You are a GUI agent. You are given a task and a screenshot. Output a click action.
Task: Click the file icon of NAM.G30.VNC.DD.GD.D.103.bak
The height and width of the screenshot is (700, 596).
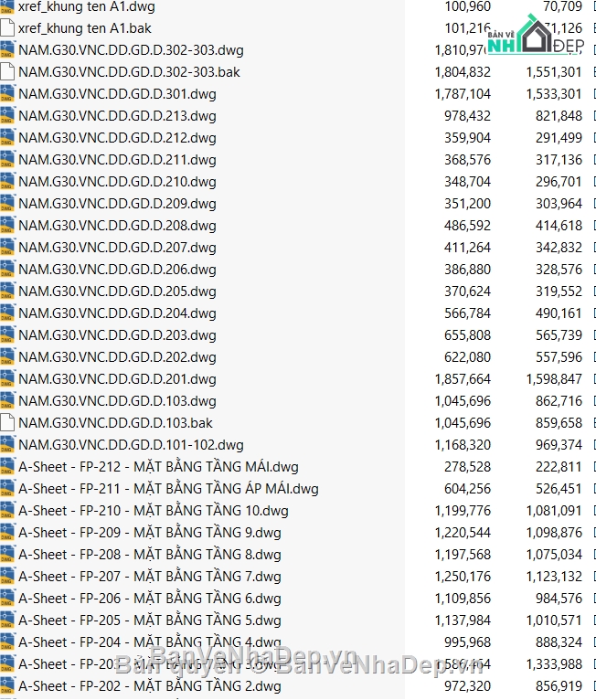coord(7,422)
